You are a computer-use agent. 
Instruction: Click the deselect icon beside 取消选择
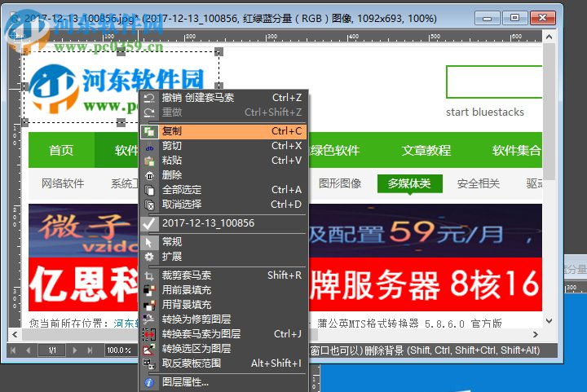pyautogui.click(x=149, y=205)
